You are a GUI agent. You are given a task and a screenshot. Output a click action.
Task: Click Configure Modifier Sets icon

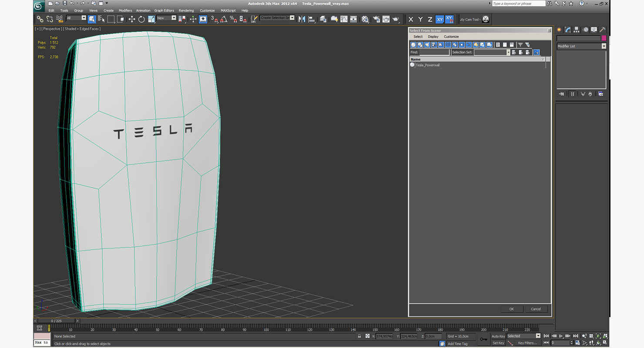click(600, 94)
